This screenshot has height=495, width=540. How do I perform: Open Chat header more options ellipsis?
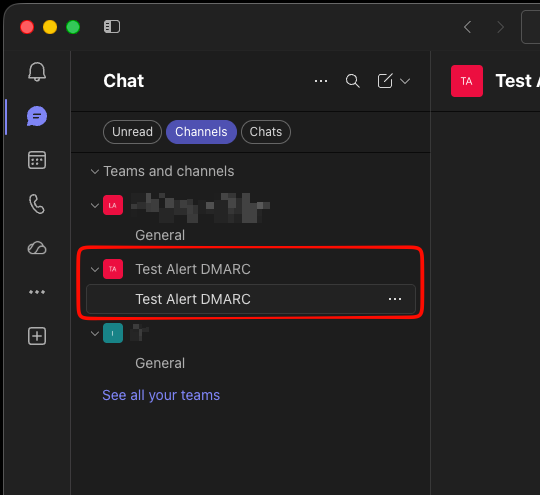[x=321, y=81]
